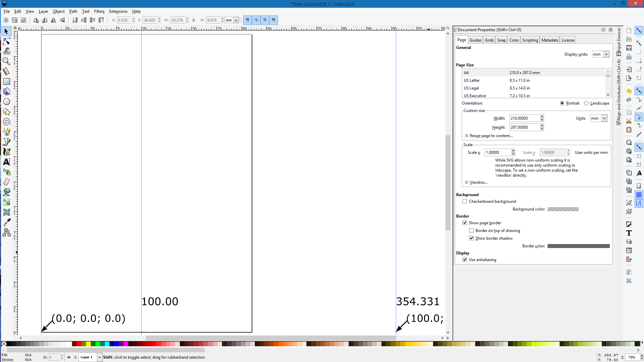This screenshot has width=644, height=362.
Task: Switch to the Grids tab
Action: pos(489,40)
